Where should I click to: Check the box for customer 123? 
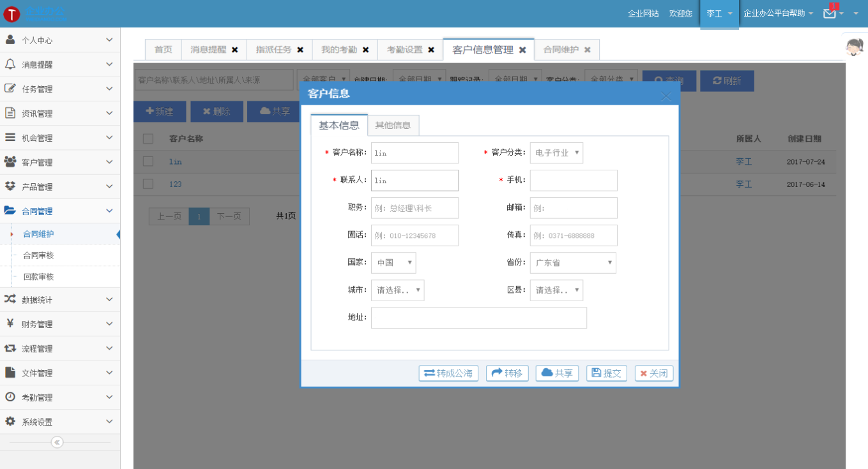(148, 184)
